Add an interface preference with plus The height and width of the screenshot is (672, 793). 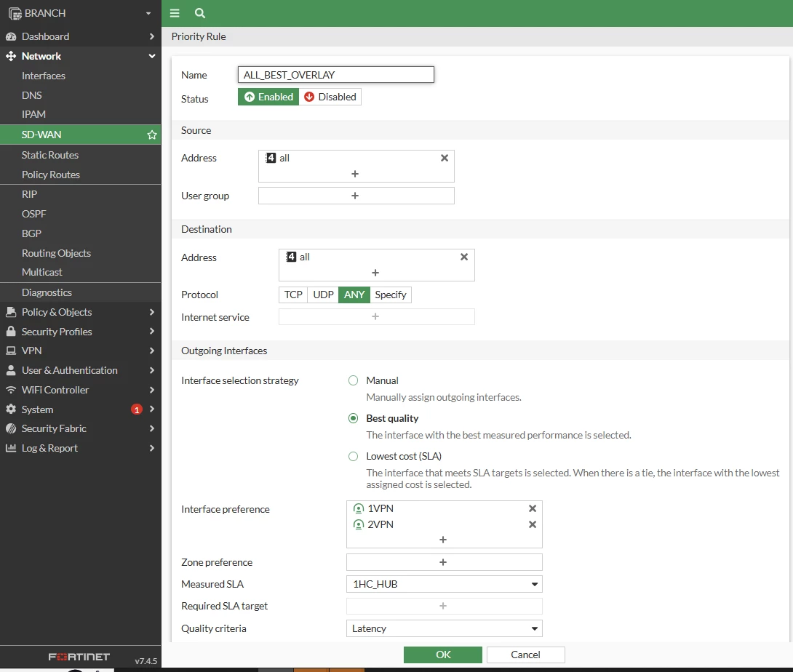(443, 540)
